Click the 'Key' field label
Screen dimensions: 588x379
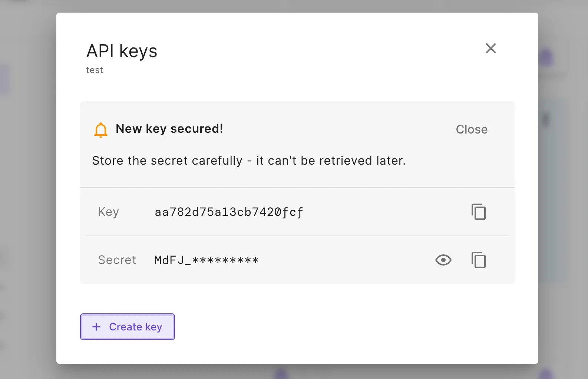coord(108,212)
